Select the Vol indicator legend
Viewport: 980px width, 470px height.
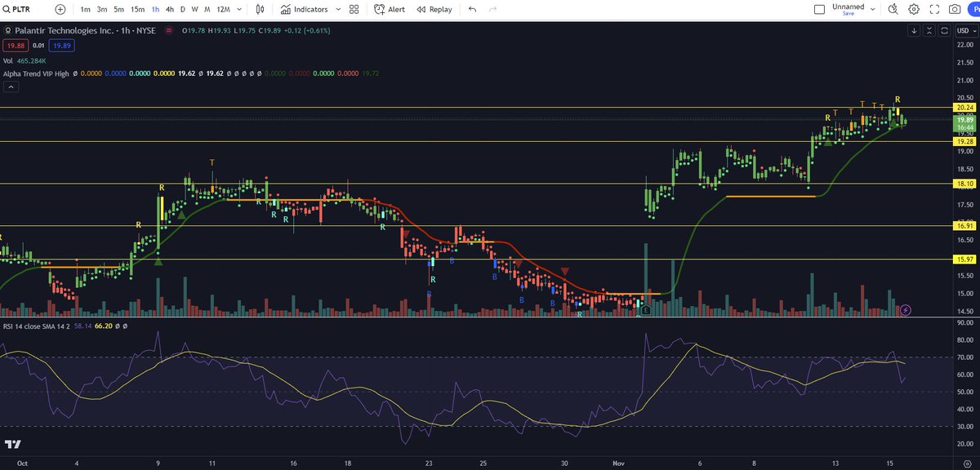[7, 60]
